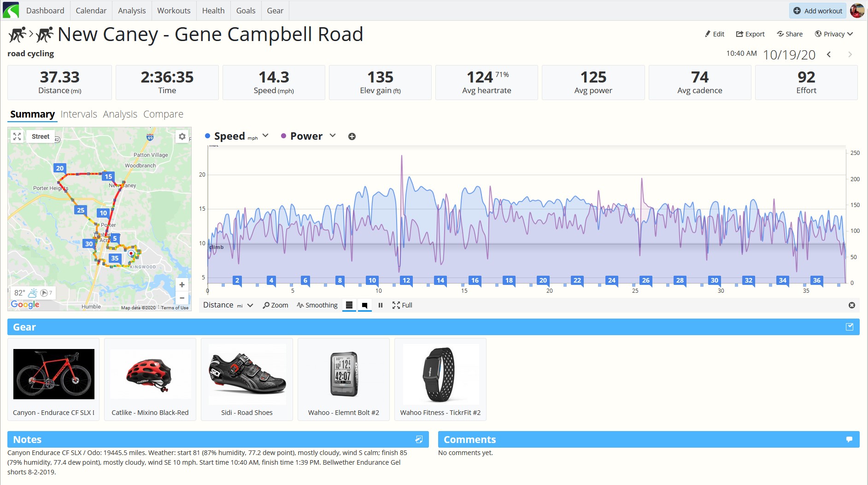Open the Health menu
868x485 pixels.
213,11
